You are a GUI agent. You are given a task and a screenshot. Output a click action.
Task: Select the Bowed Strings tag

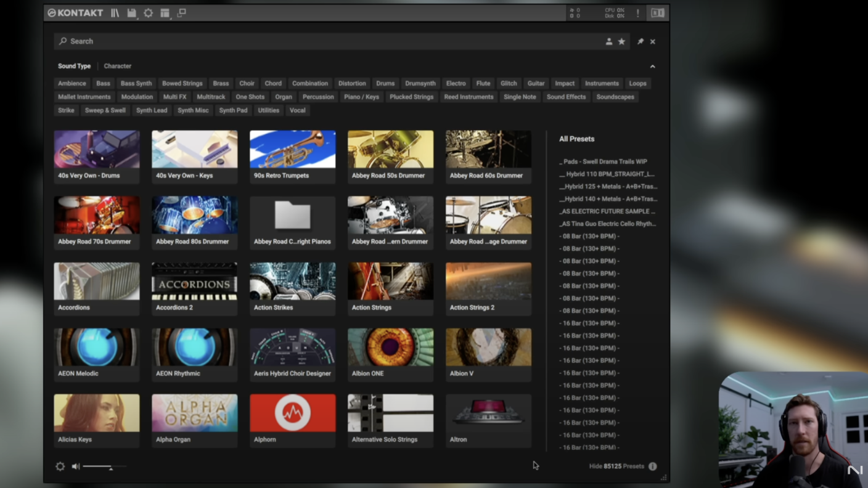coord(182,83)
